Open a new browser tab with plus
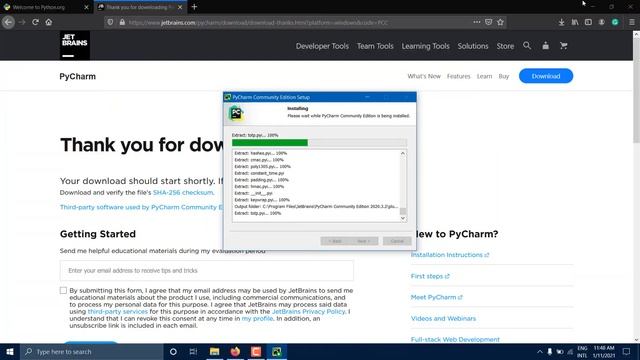This screenshot has height=360, width=640. (194, 7)
